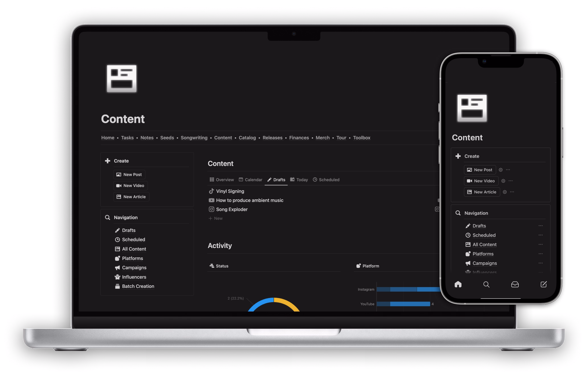
Task: Click New Post button on laptop
Action: [x=129, y=174]
